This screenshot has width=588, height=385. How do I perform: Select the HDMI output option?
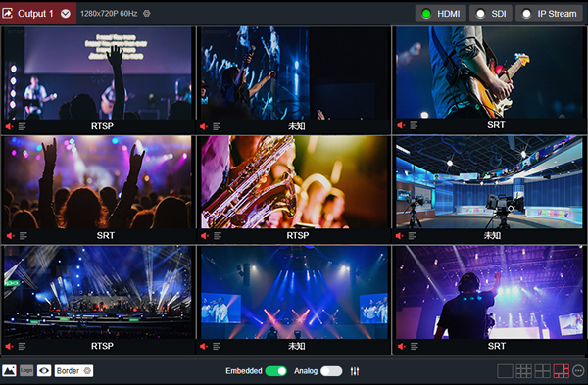coord(441,14)
